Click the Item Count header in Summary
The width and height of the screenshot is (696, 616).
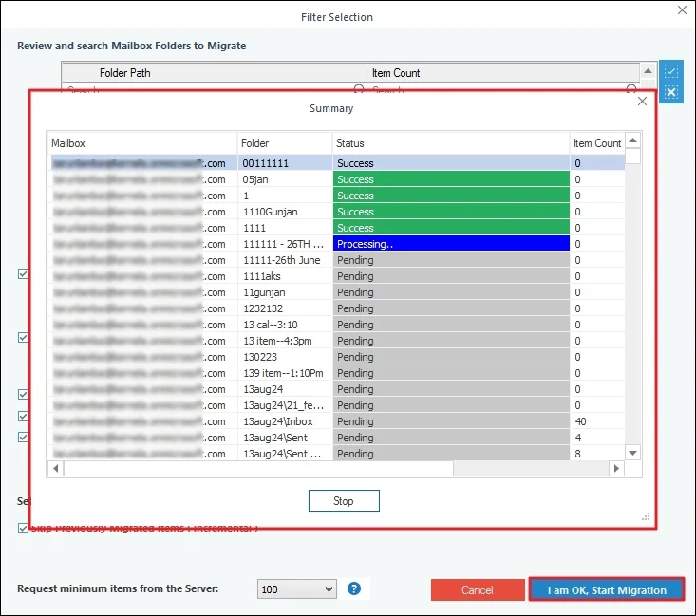[597, 143]
